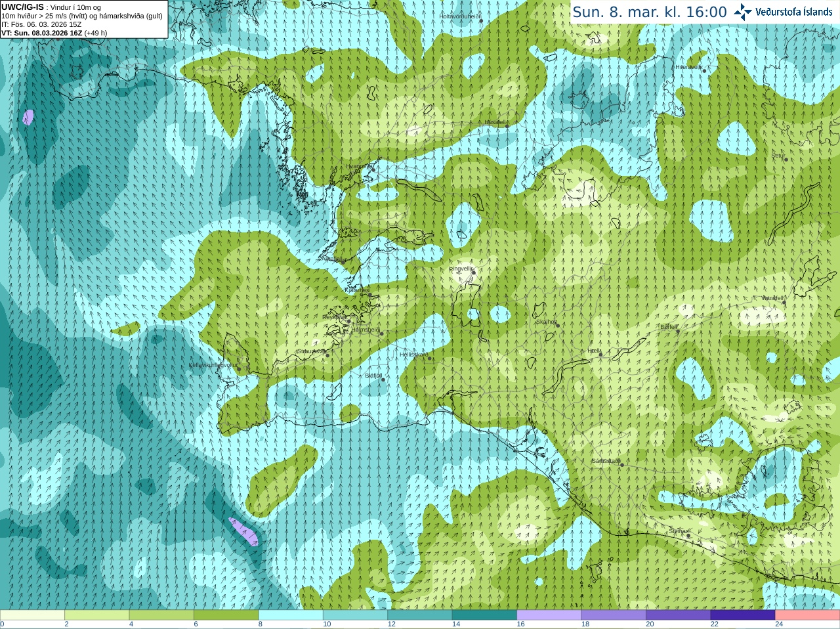Click the pink legend swatch above 24 m/s

(x=808, y=615)
